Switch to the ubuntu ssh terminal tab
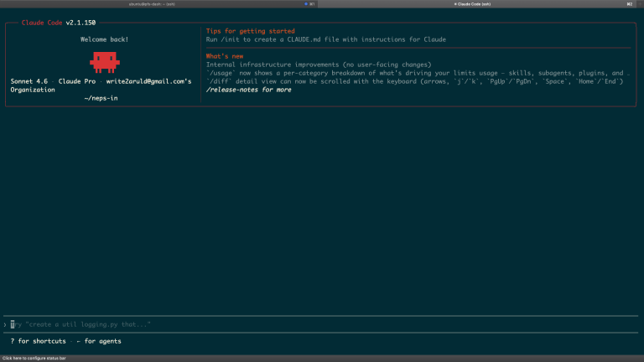This screenshot has height=362, width=644. pyautogui.click(x=158, y=4)
